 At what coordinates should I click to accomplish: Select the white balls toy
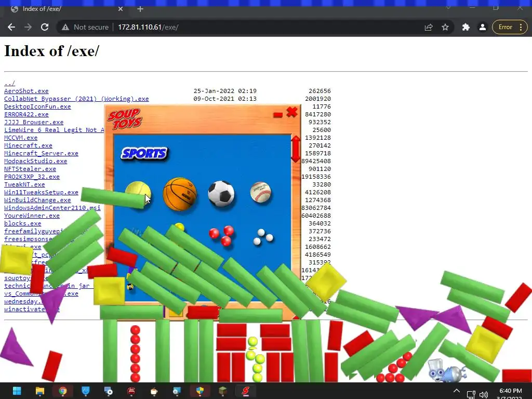point(263,237)
